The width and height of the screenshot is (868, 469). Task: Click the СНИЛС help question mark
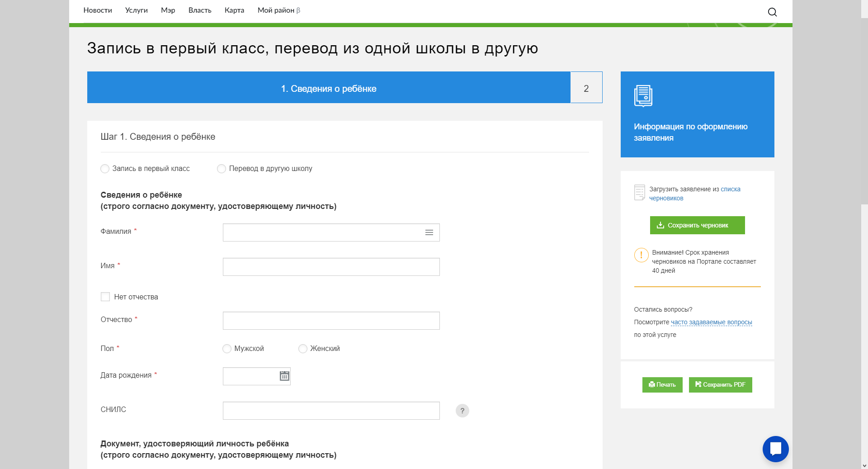tap(462, 411)
